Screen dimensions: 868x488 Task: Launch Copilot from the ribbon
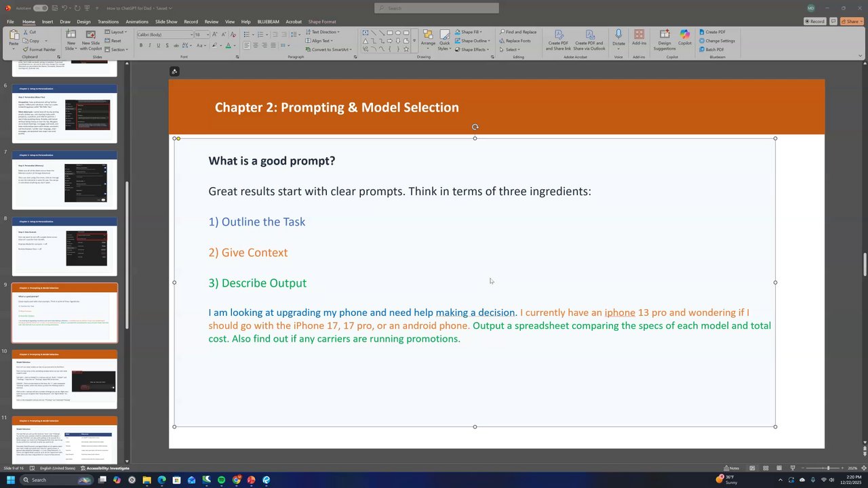coord(685,39)
